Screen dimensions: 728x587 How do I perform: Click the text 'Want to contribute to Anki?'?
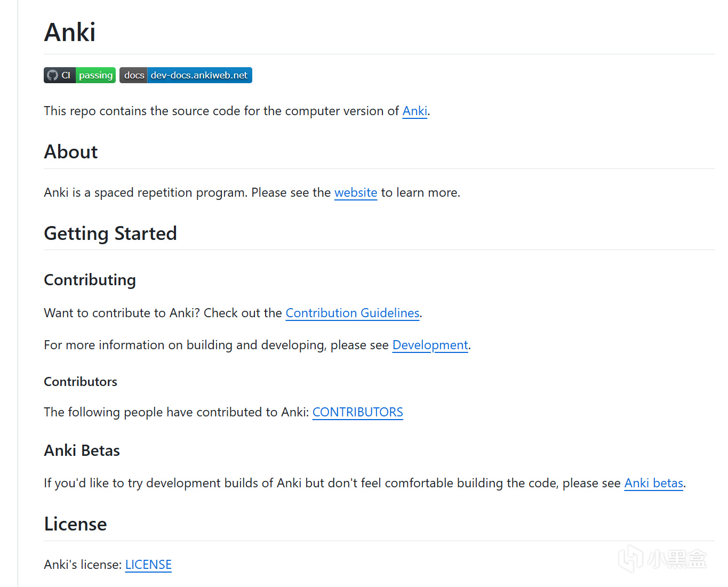click(x=122, y=313)
